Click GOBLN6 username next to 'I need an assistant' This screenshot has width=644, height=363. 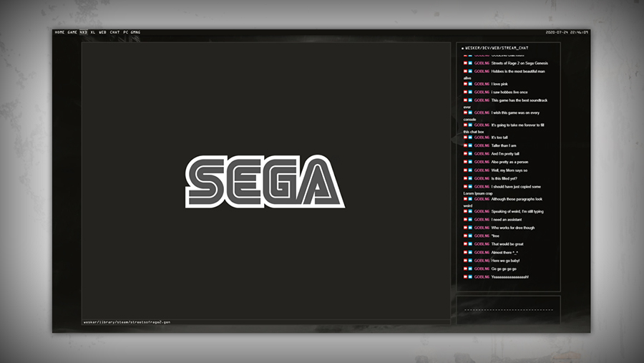coord(482,220)
